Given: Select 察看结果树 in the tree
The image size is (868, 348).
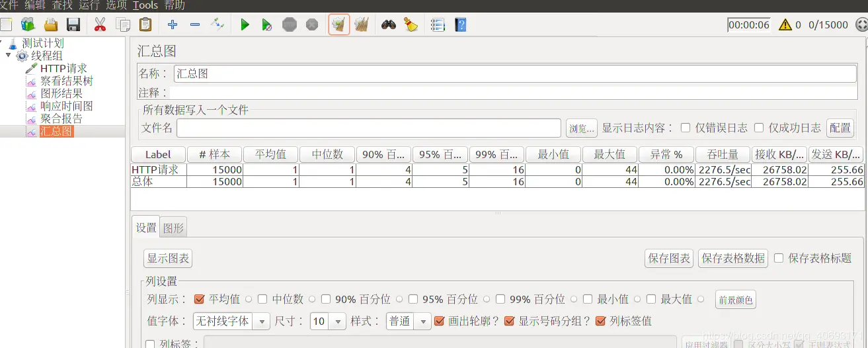Looking at the screenshot, I should pyautogui.click(x=67, y=81).
